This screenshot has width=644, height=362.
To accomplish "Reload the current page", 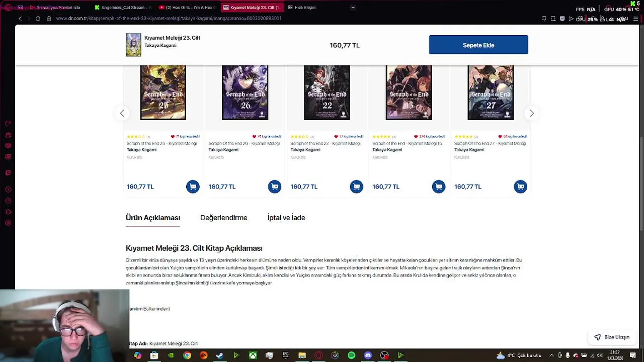I will 38,19.
